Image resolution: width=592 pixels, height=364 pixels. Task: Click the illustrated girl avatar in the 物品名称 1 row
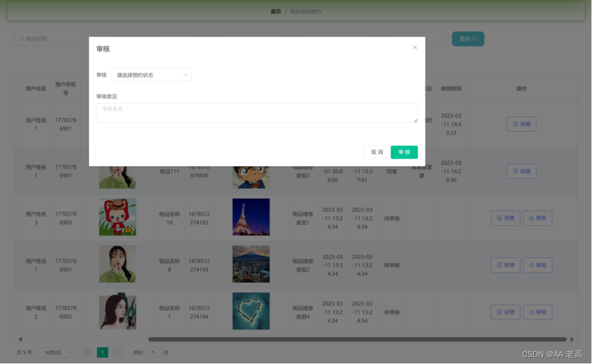click(117, 311)
